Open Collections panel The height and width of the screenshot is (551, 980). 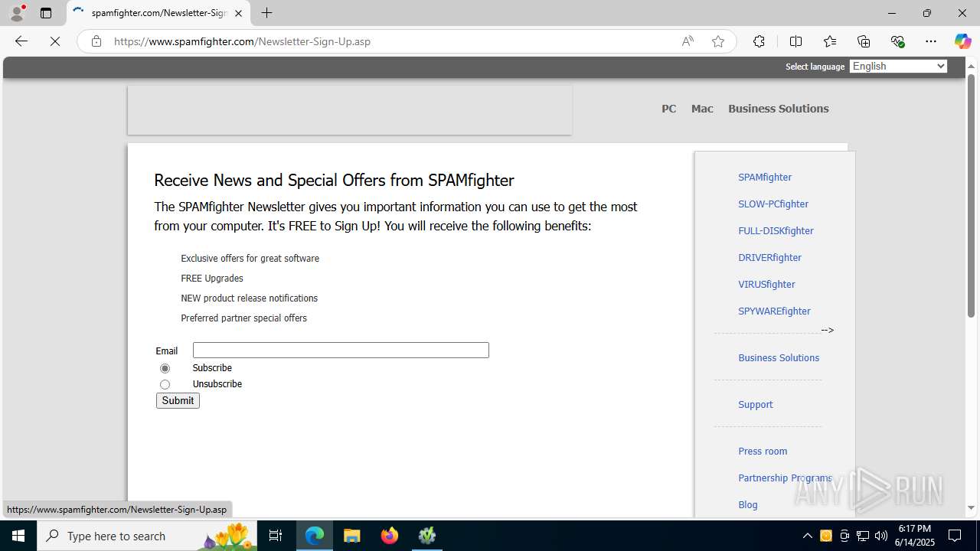click(864, 41)
